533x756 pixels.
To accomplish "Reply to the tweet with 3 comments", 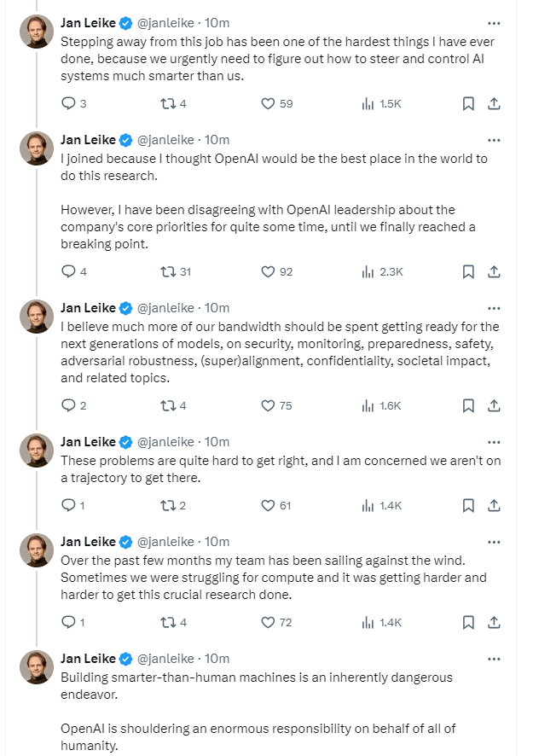I will click(x=69, y=103).
